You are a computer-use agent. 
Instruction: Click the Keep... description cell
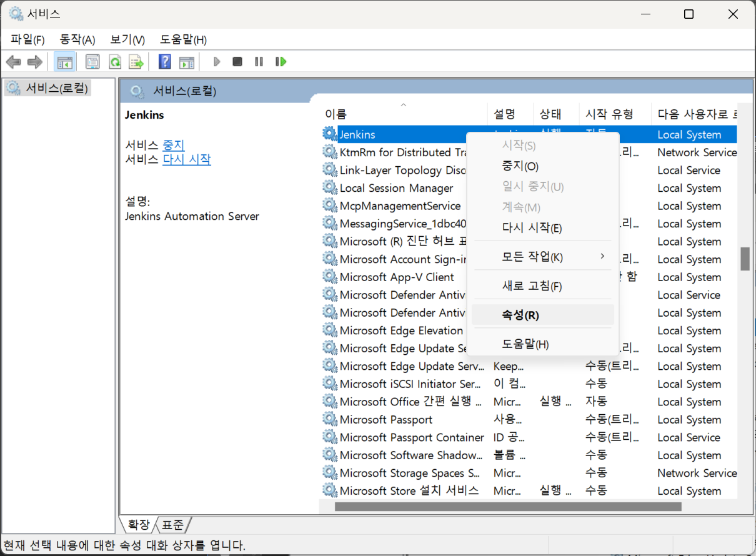click(x=509, y=366)
